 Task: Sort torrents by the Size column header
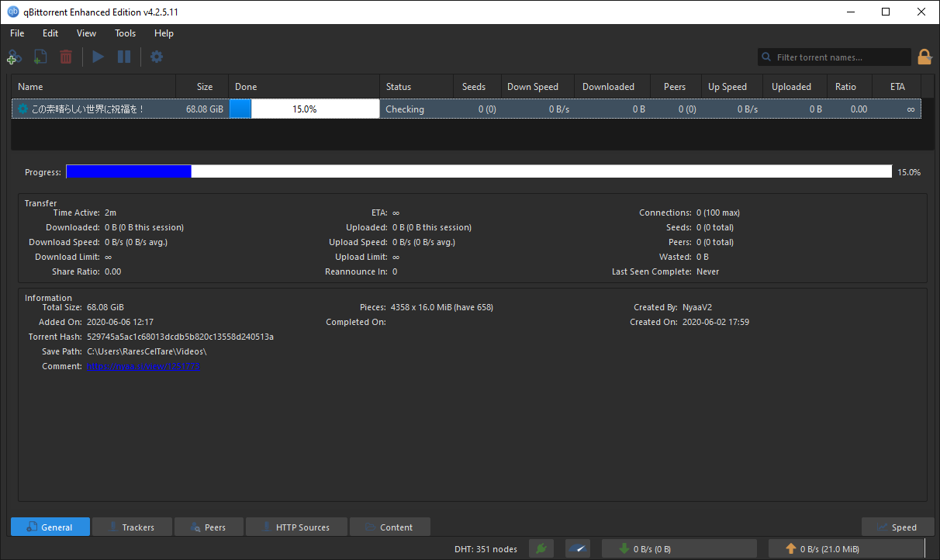click(x=202, y=87)
